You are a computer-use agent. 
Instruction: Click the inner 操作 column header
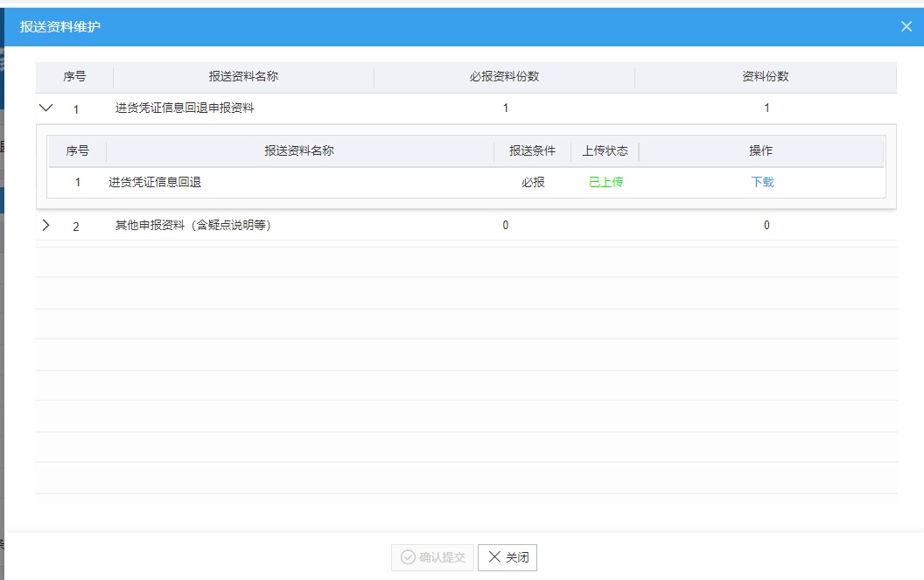pos(760,150)
